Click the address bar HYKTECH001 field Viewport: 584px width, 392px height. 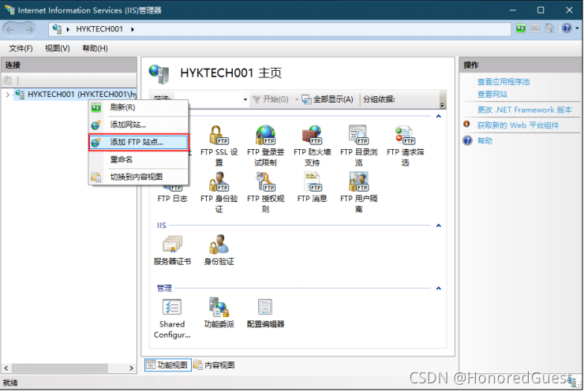(279, 29)
